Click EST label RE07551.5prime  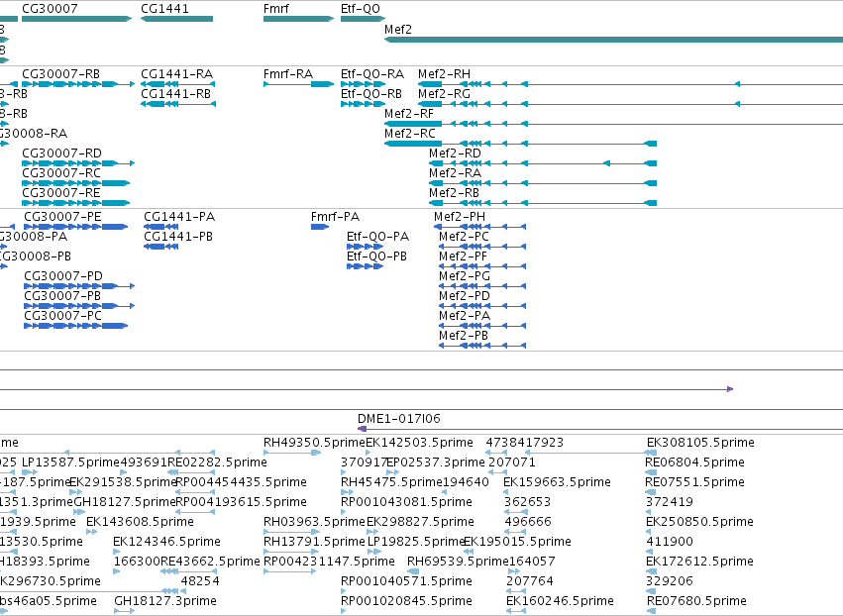click(x=694, y=482)
